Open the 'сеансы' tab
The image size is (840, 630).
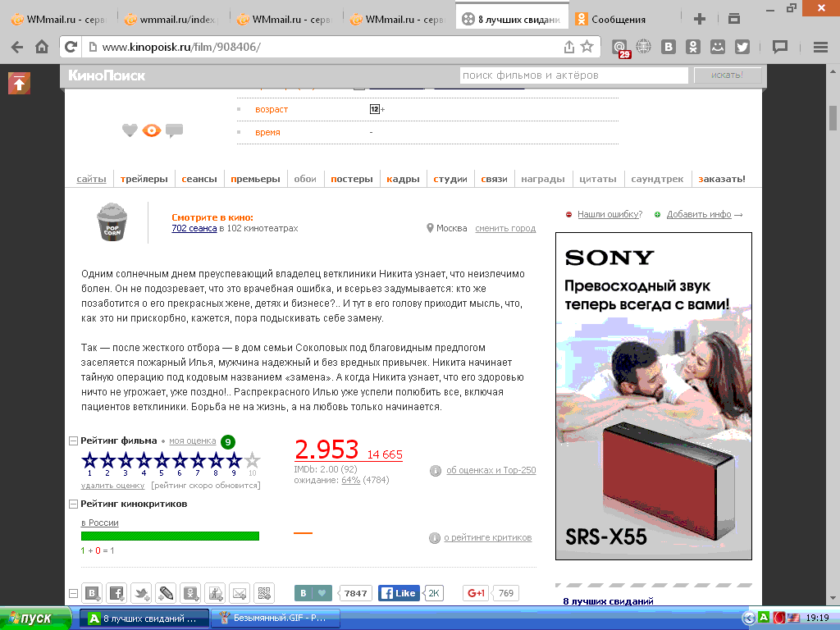[199, 179]
